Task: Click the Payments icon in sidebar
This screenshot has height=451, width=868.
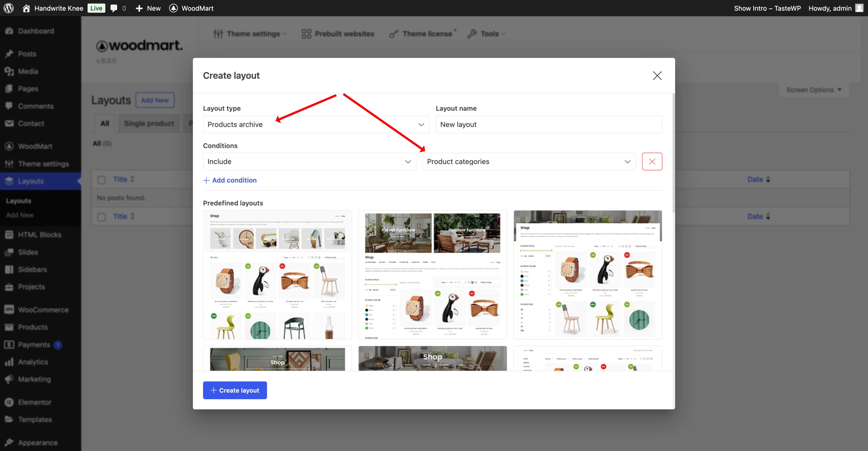Action: [9, 344]
